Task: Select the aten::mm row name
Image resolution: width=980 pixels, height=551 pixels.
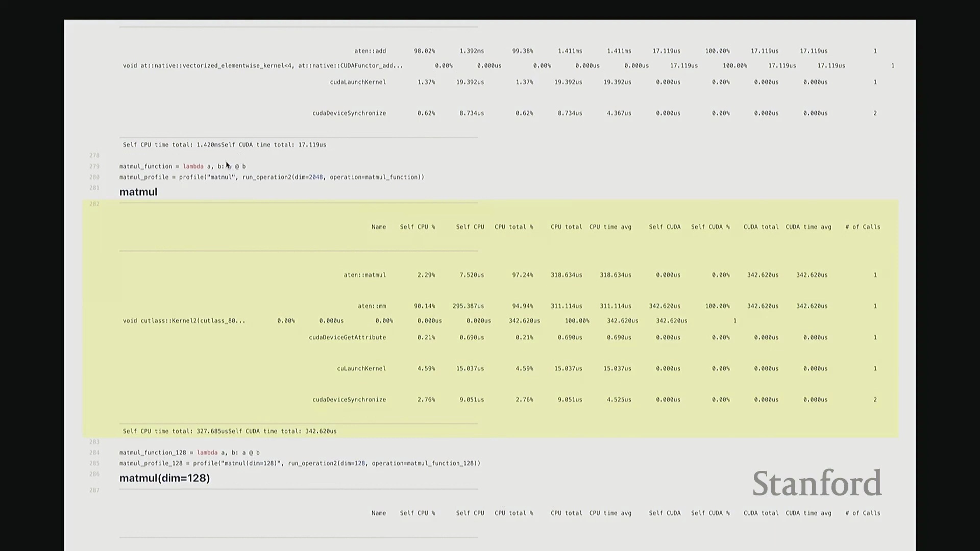Action: (x=372, y=306)
